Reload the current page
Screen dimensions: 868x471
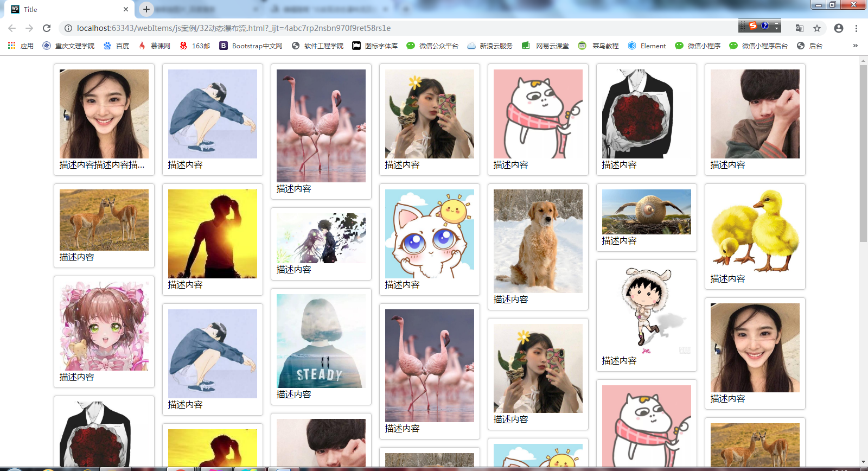[x=47, y=28]
